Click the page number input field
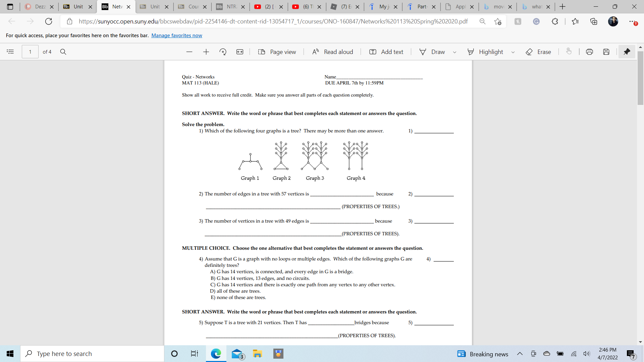644x362 pixels. pyautogui.click(x=30, y=52)
